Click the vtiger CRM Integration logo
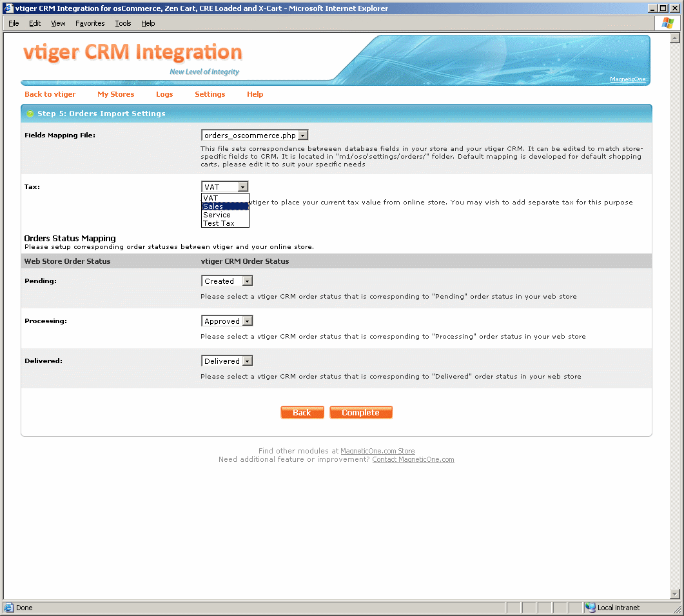The width and height of the screenshot is (684, 616). (x=133, y=52)
